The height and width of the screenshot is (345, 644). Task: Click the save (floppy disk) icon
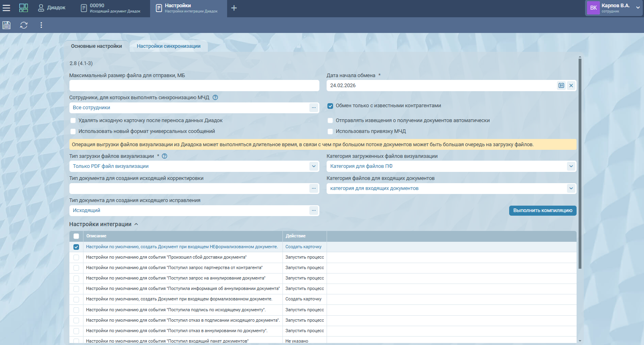pos(6,25)
